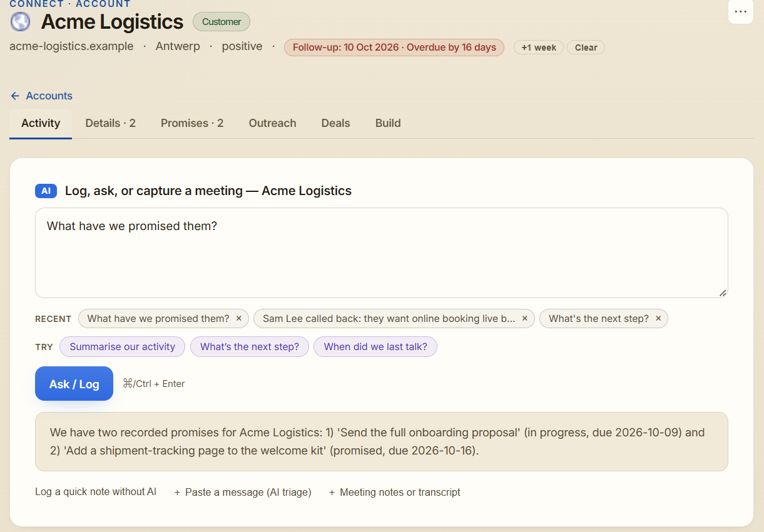Click the Antwerp location text

pyautogui.click(x=178, y=47)
